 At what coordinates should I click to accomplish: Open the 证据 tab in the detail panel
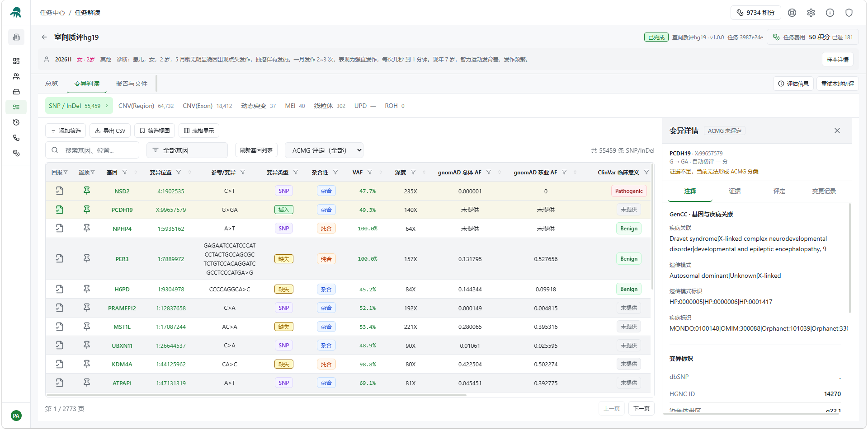click(x=735, y=191)
